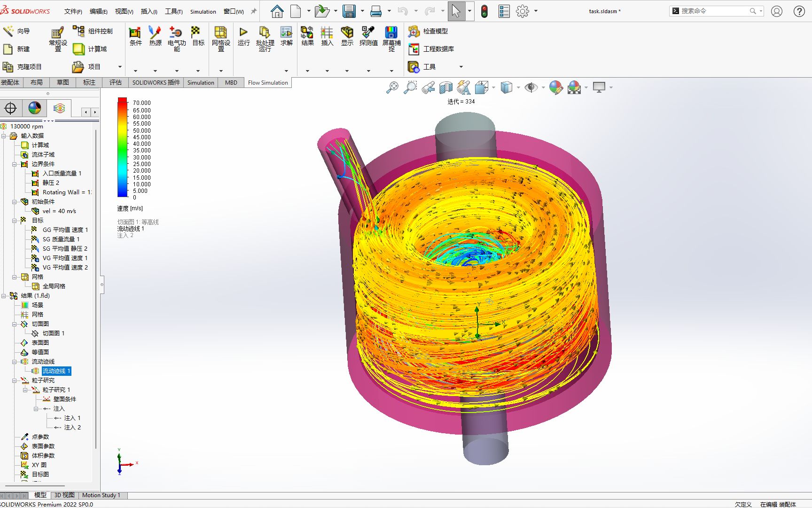The image size is (812, 508).
Task: Toggle the Hide/Show Items eye icon
Action: 531,87
